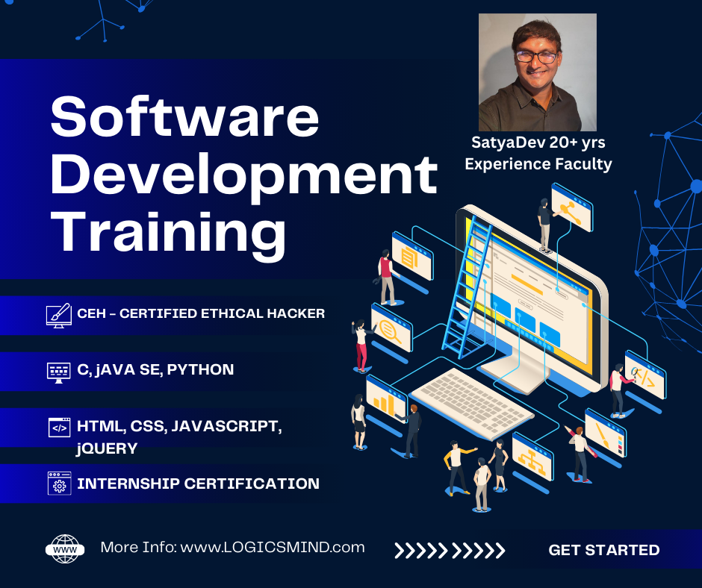This screenshot has width=702, height=588.
Task: Click the paintbrush monitor icon beside CEH
Action: pyautogui.click(x=58, y=314)
